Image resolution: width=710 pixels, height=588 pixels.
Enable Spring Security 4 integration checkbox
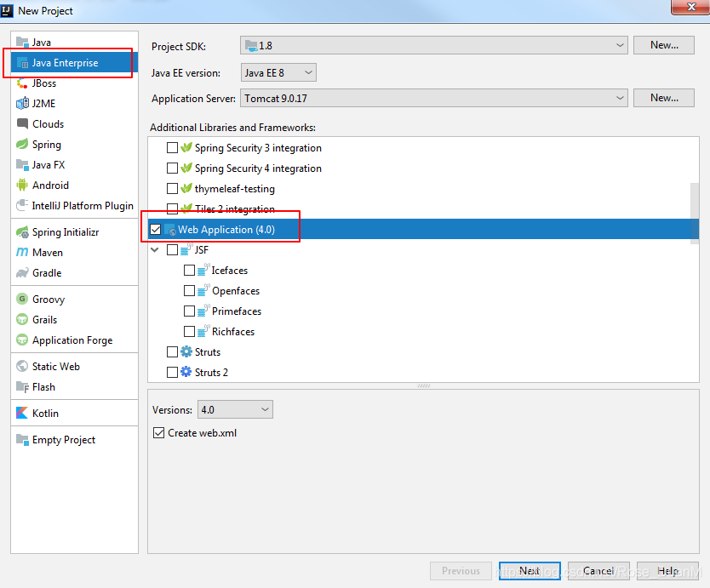click(172, 168)
